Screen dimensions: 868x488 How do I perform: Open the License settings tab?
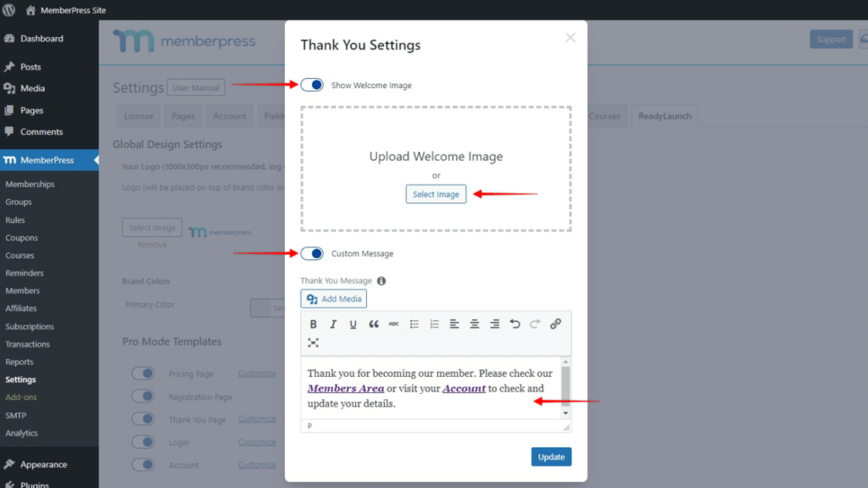[137, 115]
